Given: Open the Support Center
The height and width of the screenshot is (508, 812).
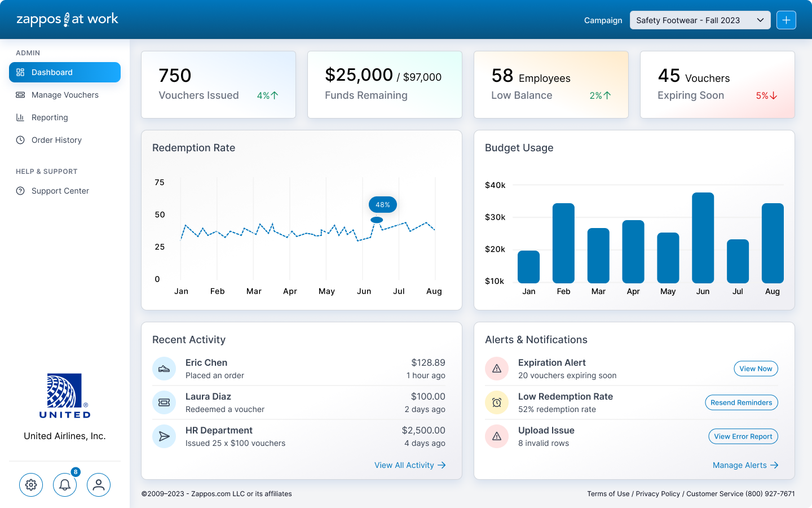Looking at the screenshot, I should point(60,191).
